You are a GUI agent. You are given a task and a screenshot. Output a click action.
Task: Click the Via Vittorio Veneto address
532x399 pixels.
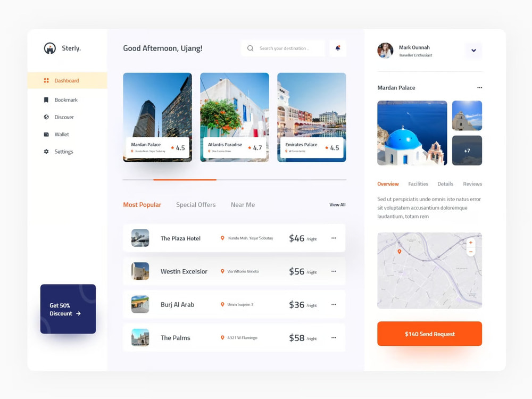click(x=243, y=271)
